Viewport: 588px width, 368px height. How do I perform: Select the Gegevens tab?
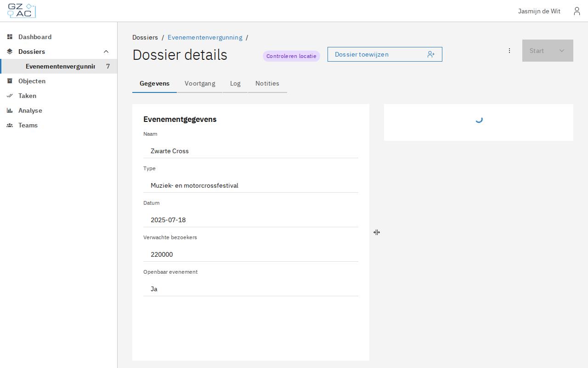click(x=154, y=84)
